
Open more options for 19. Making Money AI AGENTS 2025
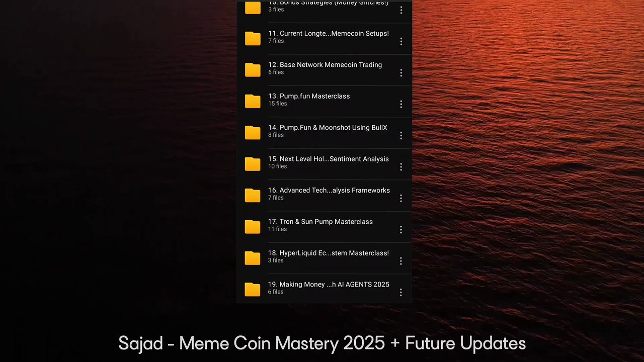401,292
